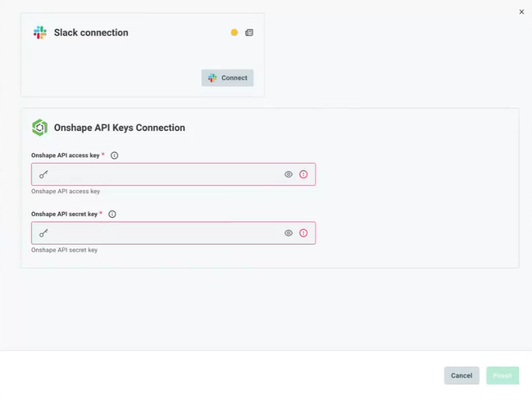Click the Slack connection heading

(x=91, y=33)
